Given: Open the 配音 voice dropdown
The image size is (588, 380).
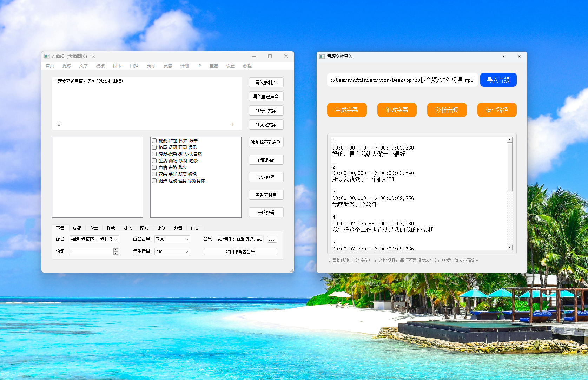Looking at the screenshot, I should (x=94, y=239).
